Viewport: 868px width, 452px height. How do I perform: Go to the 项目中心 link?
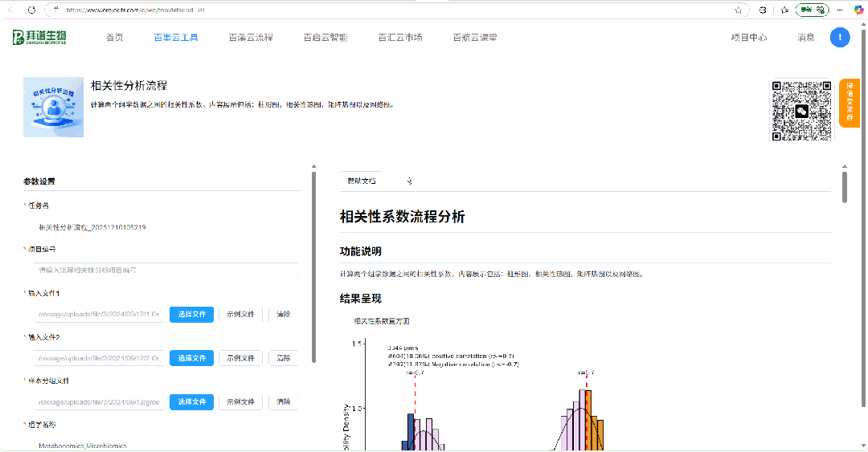coord(748,37)
